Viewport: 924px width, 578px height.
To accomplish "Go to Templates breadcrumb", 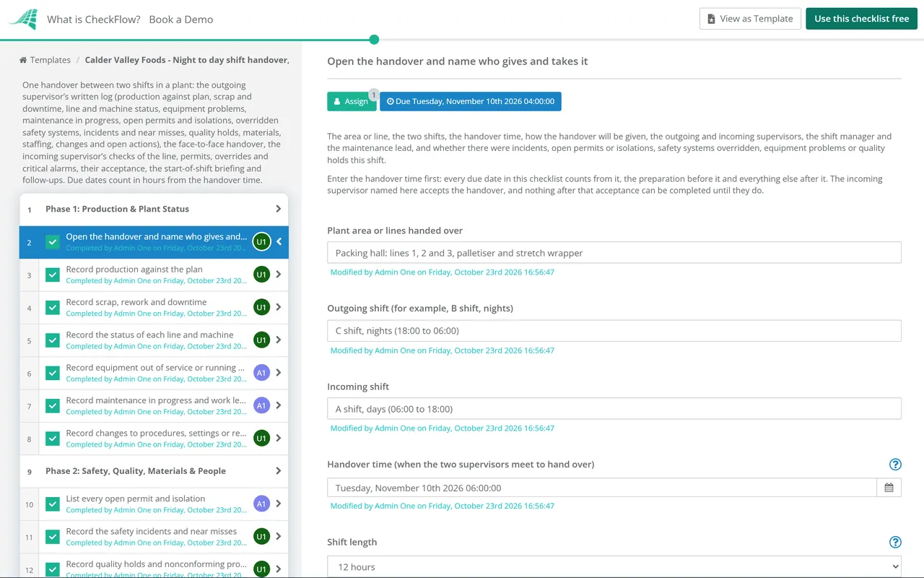I will 51,60.
